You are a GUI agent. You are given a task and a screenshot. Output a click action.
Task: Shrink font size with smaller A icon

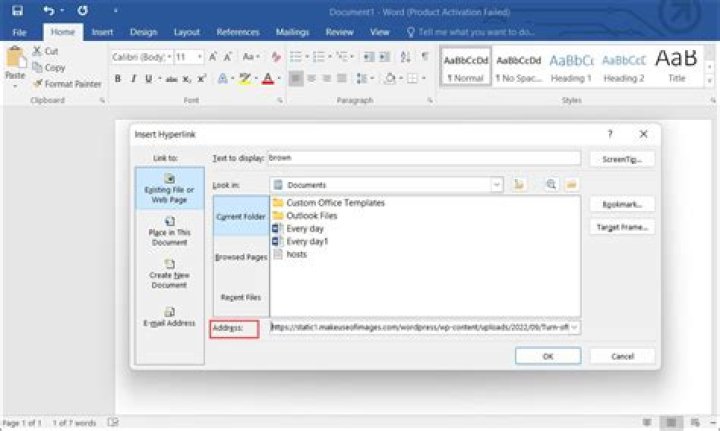(x=227, y=57)
